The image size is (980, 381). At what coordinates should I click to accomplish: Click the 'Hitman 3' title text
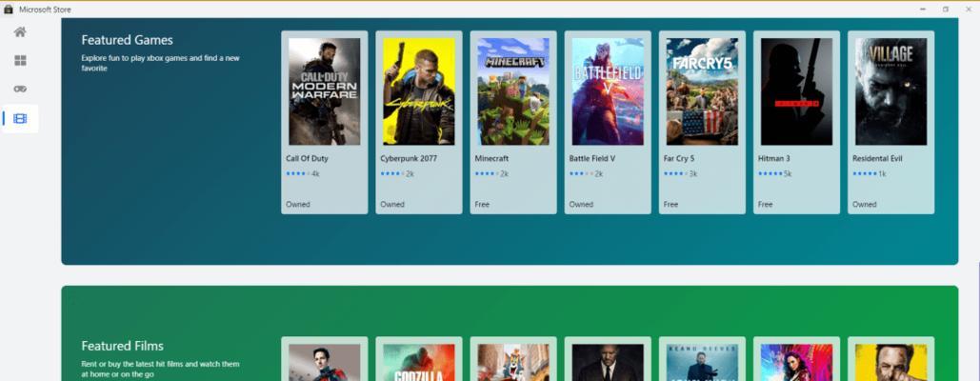pyautogui.click(x=773, y=159)
